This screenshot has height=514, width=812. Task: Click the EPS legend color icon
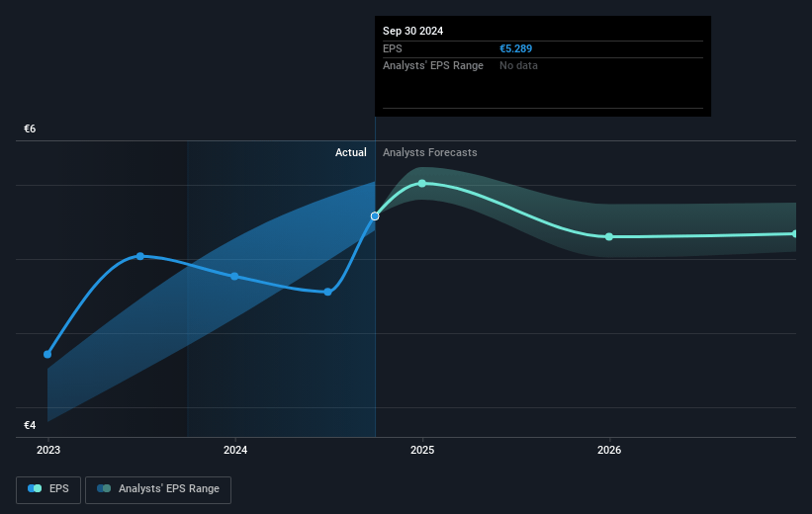[x=35, y=488]
